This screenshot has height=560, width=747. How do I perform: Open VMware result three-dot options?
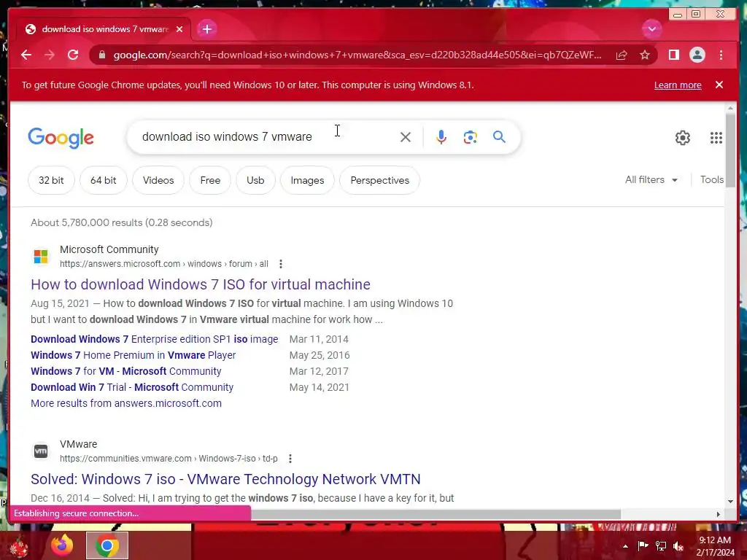pos(290,459)
